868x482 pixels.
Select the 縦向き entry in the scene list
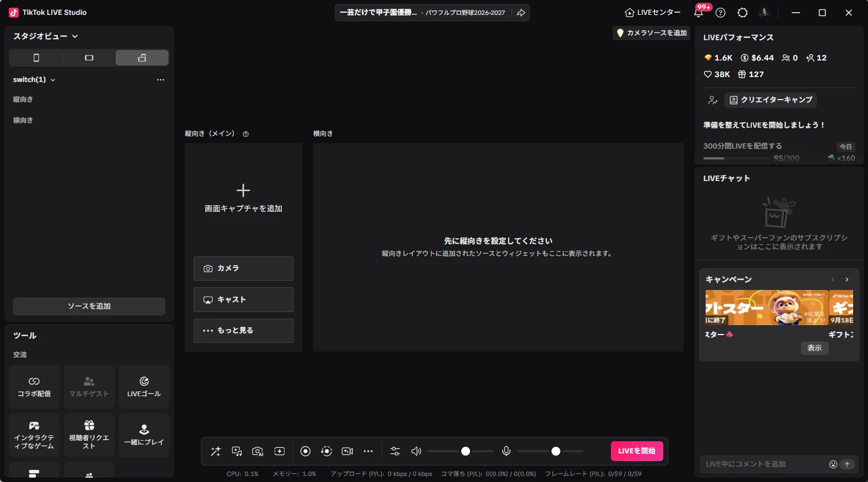pyautogui.click(x=23, y=100)
